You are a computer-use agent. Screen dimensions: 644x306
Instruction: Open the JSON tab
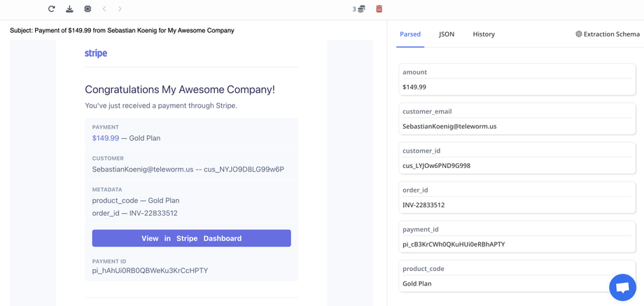point(447,34)
